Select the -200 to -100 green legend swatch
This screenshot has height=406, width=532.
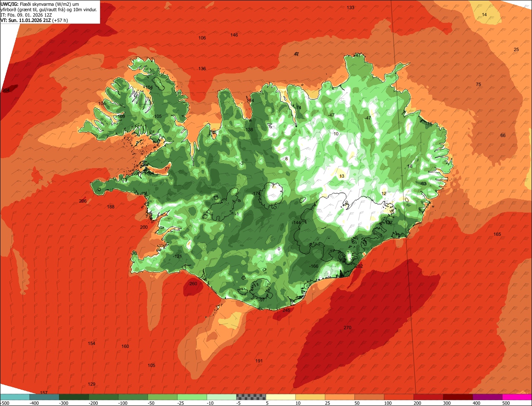[103, 397]
